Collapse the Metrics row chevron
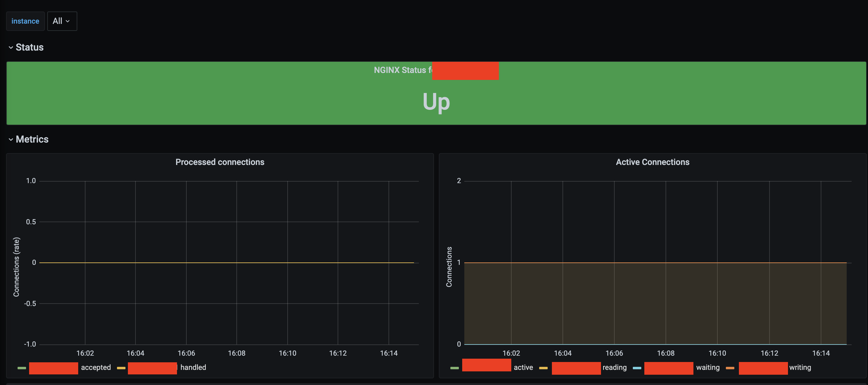The image size is (868, 385). tap(11, 139)
